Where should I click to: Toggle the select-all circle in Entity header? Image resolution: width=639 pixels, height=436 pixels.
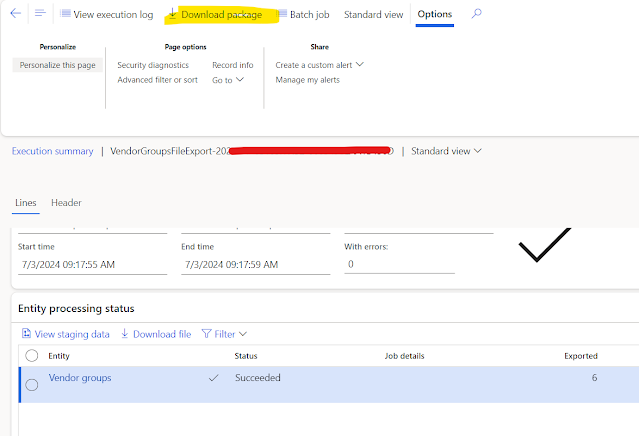click(x=32, y=356)
